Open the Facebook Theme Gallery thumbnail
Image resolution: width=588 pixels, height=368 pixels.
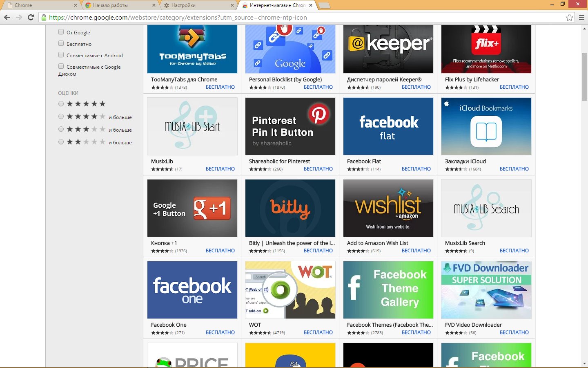tap(388, 290)
